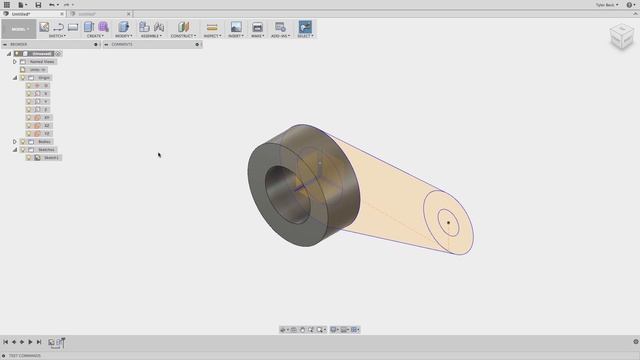Click the Save disk icon
The width and height of the screenshot is (640, 360).
38,5
